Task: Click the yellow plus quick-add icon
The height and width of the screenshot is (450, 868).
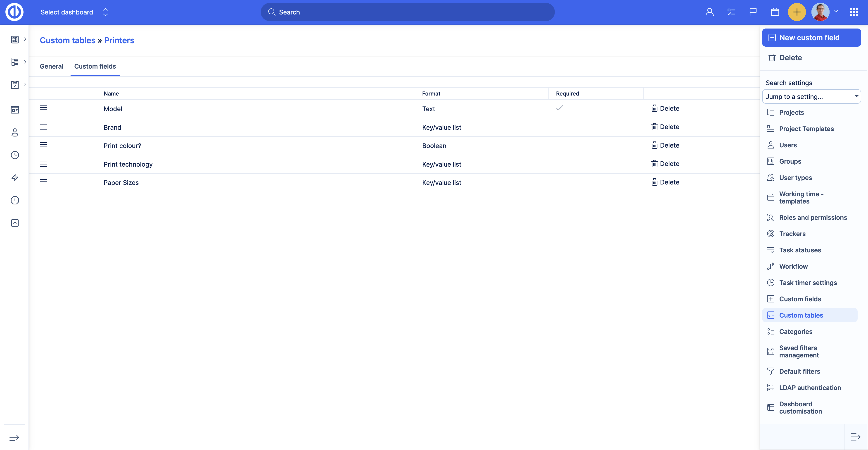Action: 797,12
